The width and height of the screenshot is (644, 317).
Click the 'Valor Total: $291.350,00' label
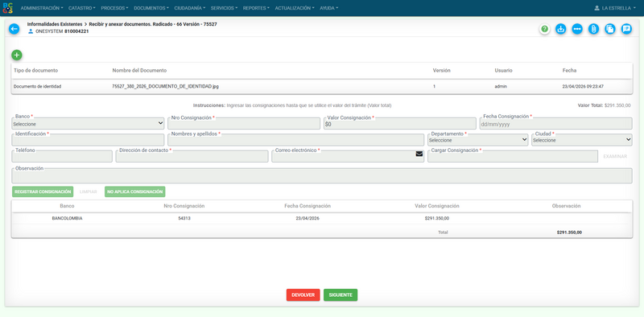(x=605, y=105)
